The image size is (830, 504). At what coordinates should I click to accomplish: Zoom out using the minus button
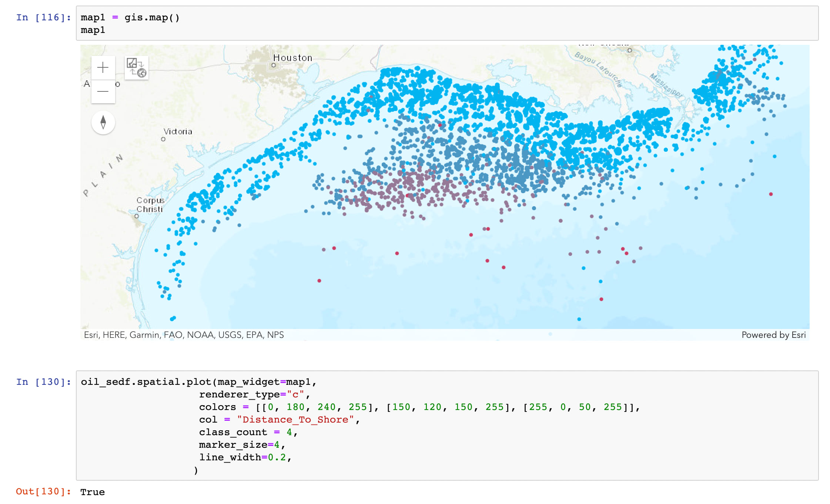click(x=103, y=91)
